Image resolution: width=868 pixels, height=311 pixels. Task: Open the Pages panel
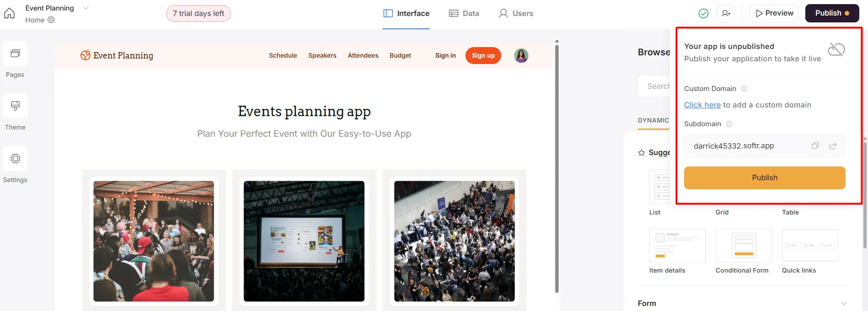(x=15, y=54)
